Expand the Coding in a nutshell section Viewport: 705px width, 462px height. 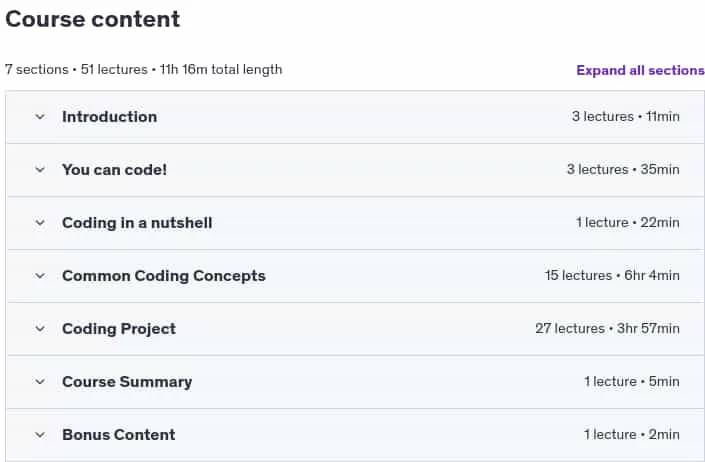click(x=137, y=223)
